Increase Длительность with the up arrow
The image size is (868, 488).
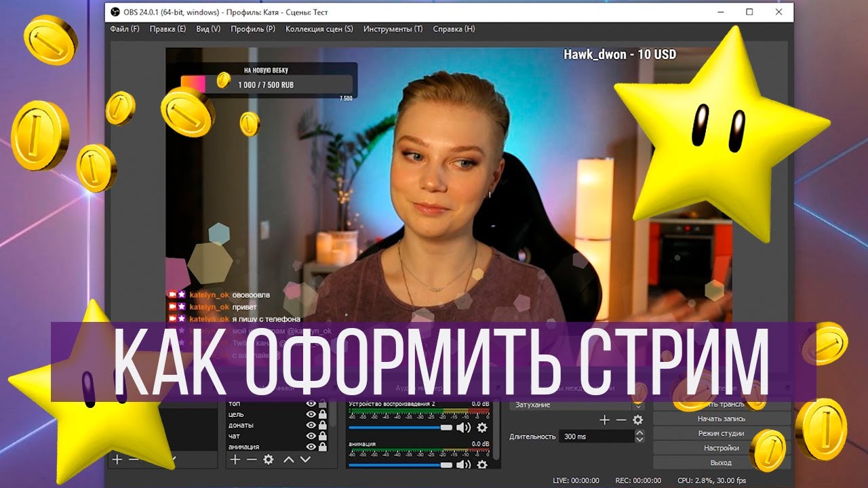(639, 433)
